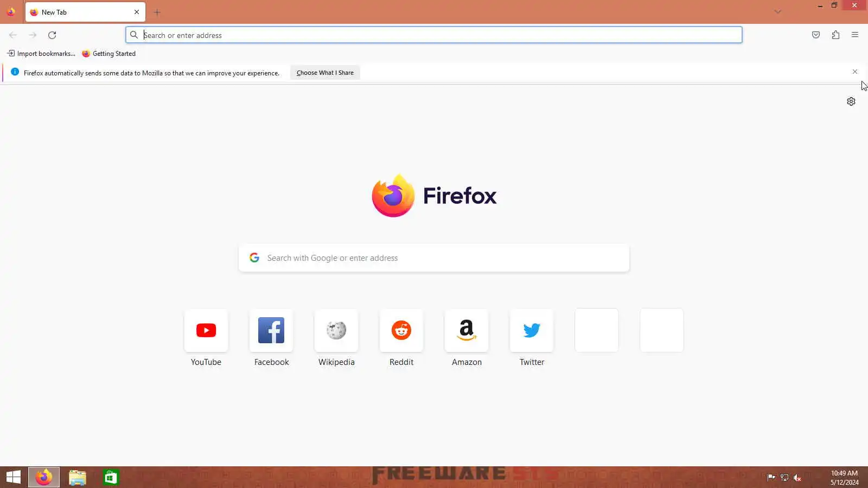Screen dimensions: 868x488
Task: Click the muted volume tray icon
Action: coord(797,478)
